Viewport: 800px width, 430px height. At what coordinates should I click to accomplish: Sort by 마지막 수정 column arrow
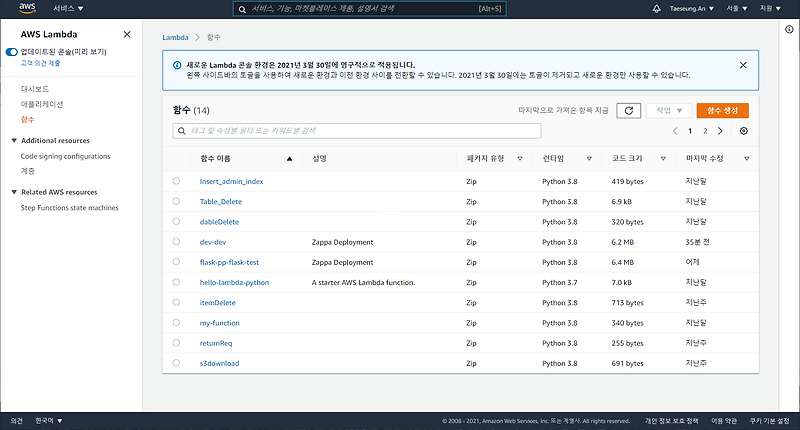(x=746, y=159)
